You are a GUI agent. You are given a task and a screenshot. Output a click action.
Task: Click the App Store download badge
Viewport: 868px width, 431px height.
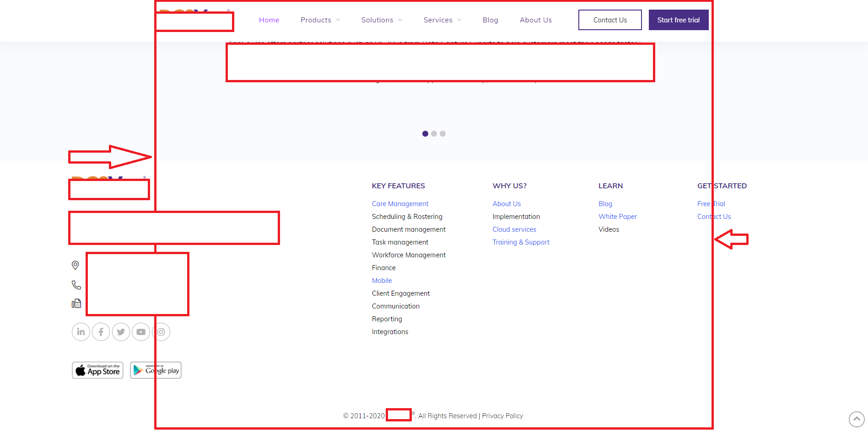tap(97, 370)
